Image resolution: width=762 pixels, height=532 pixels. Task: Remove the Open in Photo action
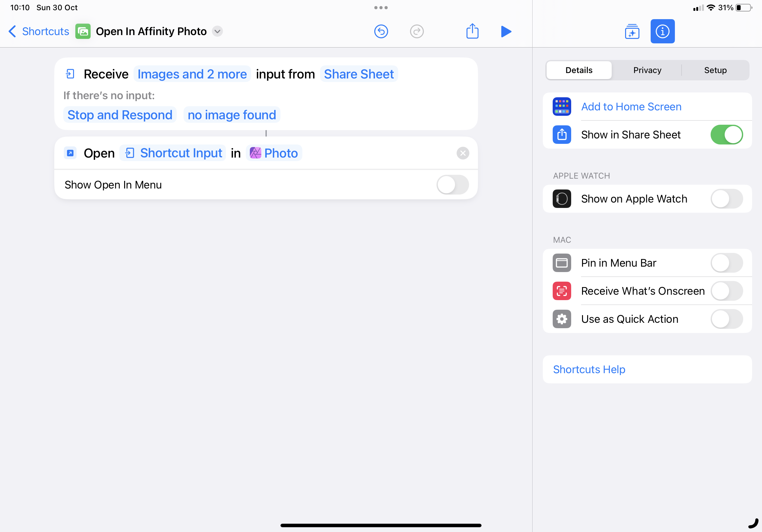(x=462, y=153)
